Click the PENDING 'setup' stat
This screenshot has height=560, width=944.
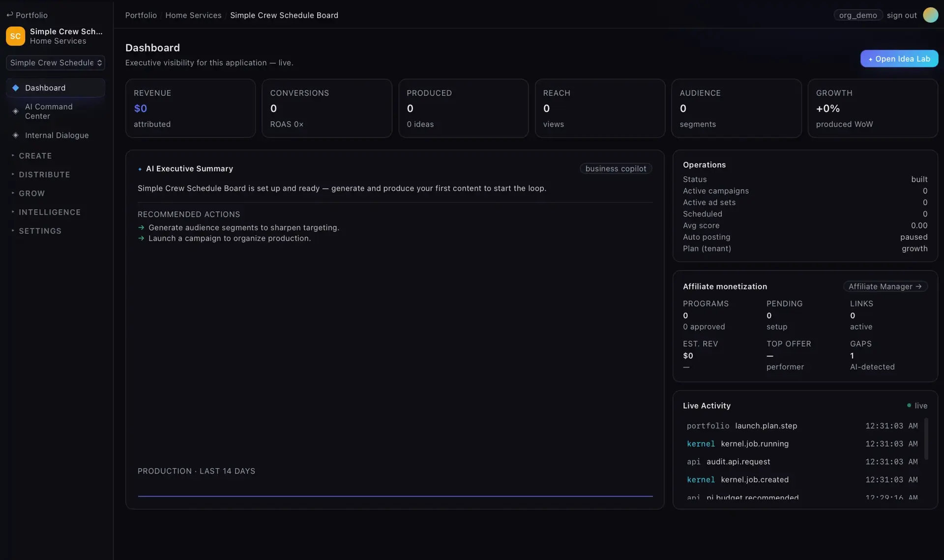pos(784,315)
